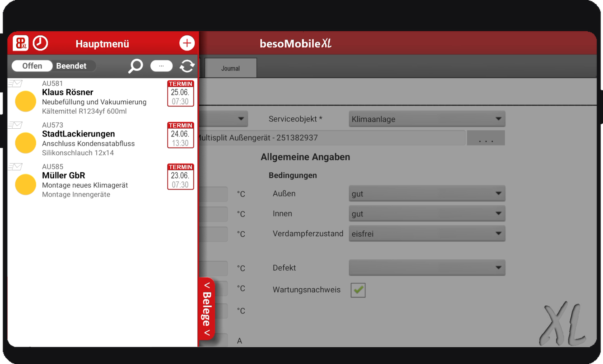Image resolution: width=603 pixels, height=364 pixels.
Task: Open order AU581 Klaus Rösner
Action: pos(103,98)
